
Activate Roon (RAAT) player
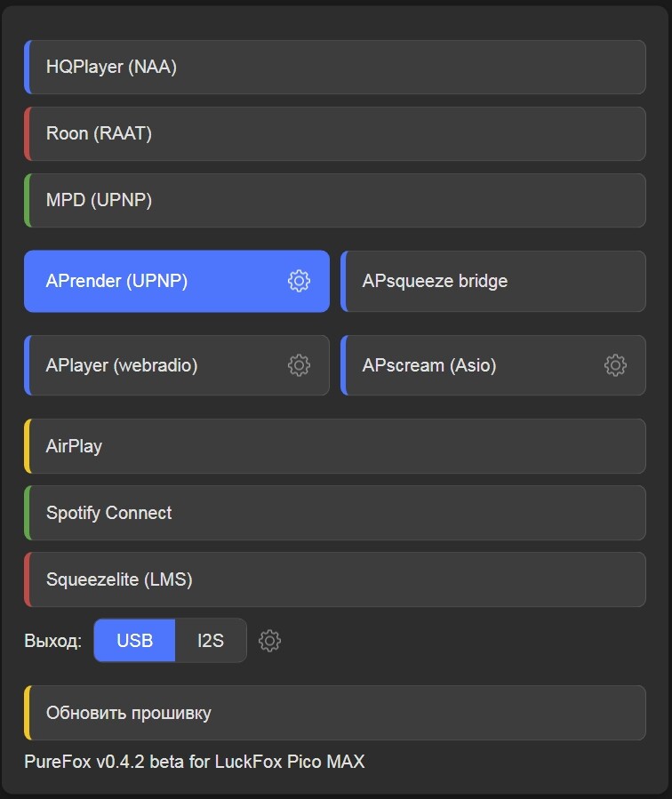click(335, 133)
